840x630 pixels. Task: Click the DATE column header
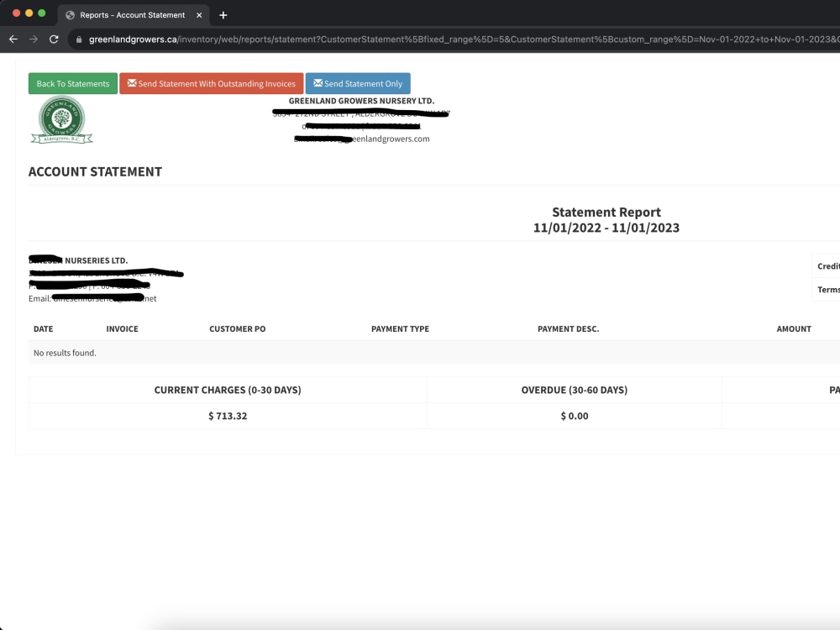coord(44,329)
